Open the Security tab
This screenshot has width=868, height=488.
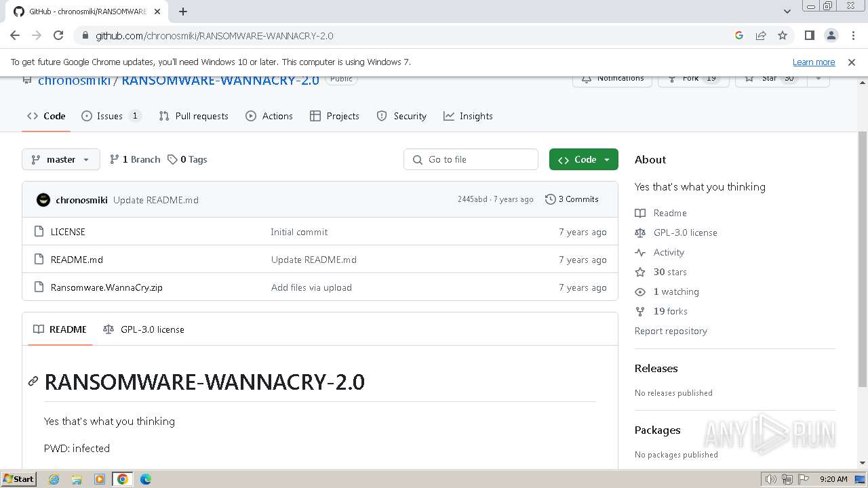pos(401,116)
